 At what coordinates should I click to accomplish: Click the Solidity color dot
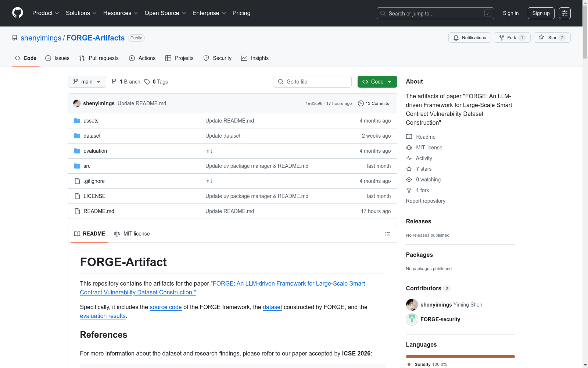tap(409, 364)
